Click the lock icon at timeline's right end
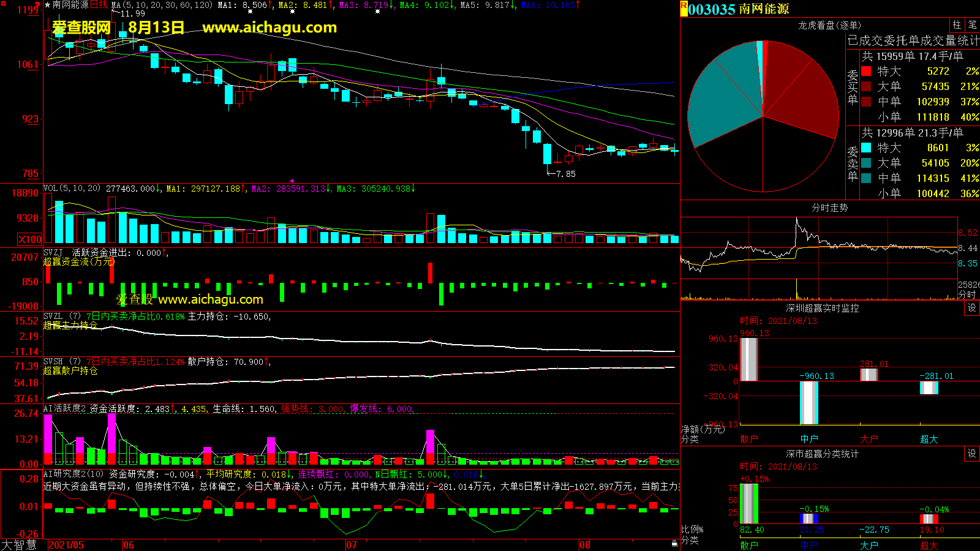The height and width of the screenshot is (551, 980). [674, 543]
